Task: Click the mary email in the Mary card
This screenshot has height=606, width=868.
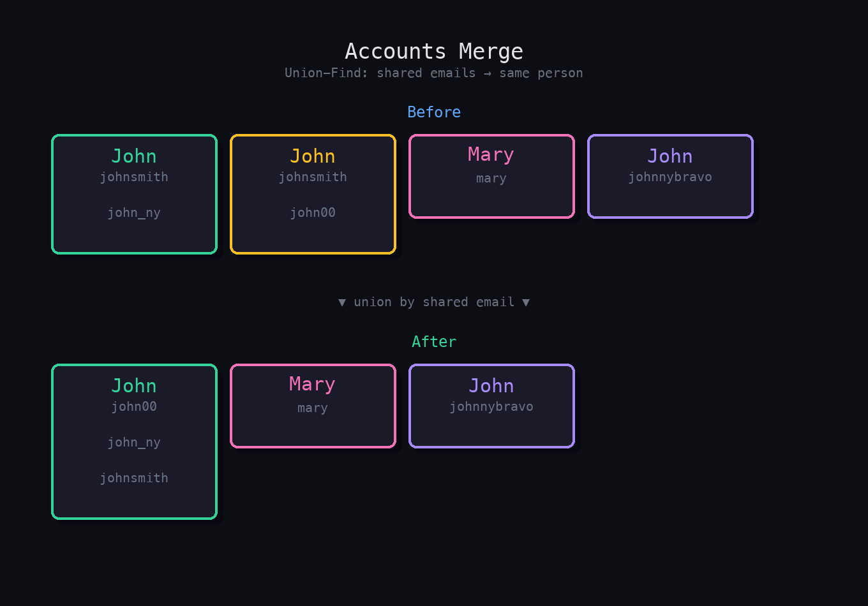Action: pos(491,178)
